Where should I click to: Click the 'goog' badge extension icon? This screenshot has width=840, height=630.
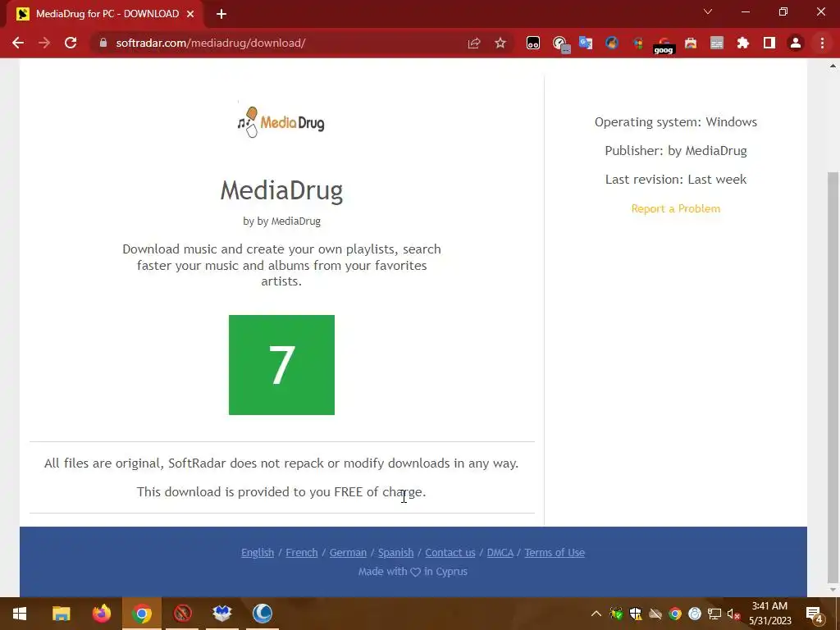tap(664, 44)
